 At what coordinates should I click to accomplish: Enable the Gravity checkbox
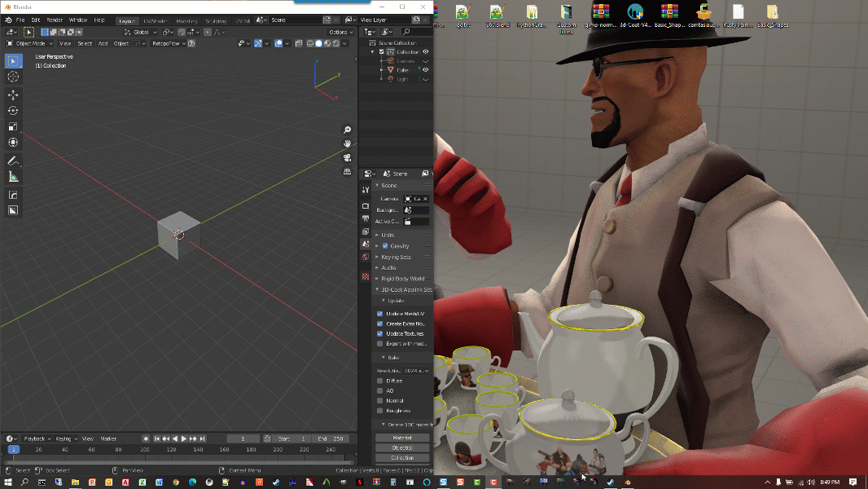click(385, 246)
